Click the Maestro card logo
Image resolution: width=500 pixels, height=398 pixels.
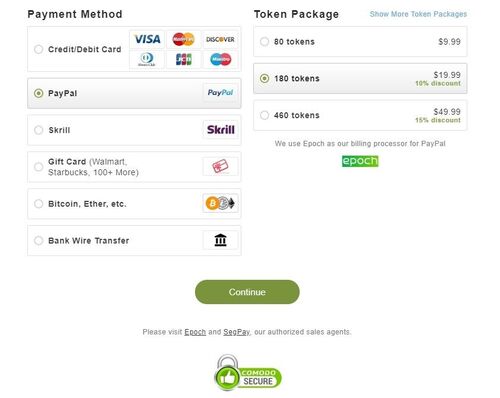pyautogui.click(x=220, y=60)
